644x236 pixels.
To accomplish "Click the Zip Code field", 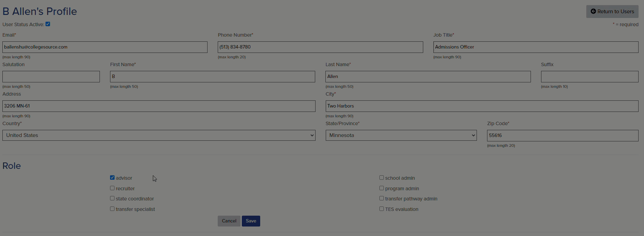I will pyautogui.click(x=563, y=136).
